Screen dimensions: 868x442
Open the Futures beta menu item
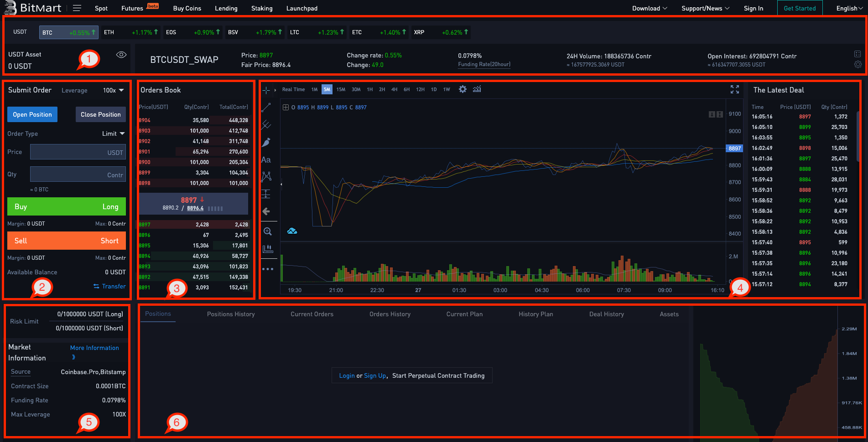pyautogui.click(x=140, y=8)
